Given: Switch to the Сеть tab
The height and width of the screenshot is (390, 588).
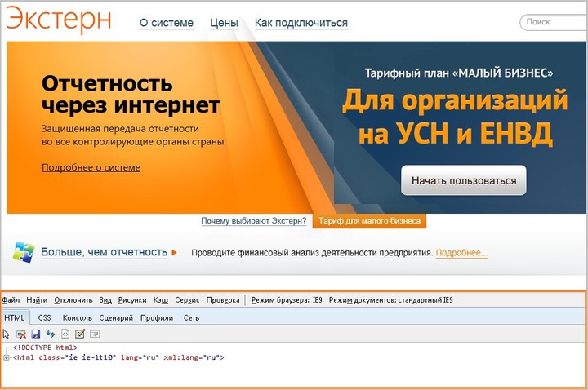Looking at the screenshot, I should 191,317.
